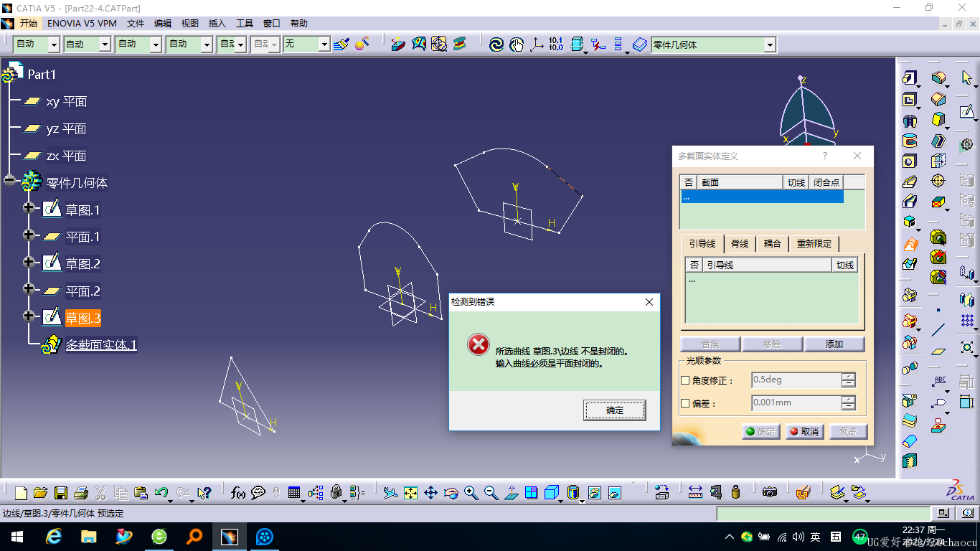This screenshot has height=551, width=980.
Task: Switch to the 脊线 tab
Action: (740, 244)
